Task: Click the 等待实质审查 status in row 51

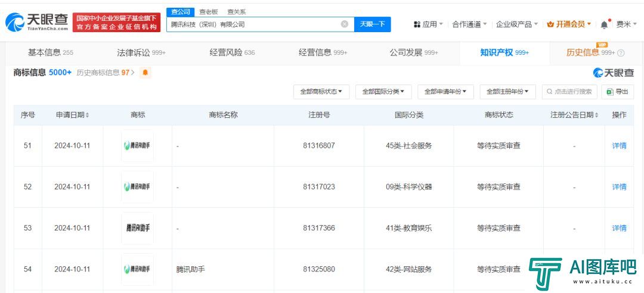Action: (x=499, y=146)
